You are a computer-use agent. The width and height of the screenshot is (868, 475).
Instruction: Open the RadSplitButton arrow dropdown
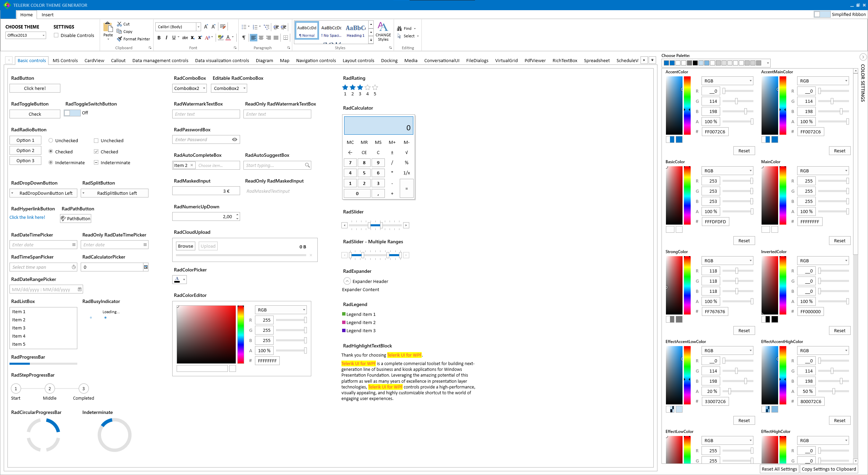84,193
